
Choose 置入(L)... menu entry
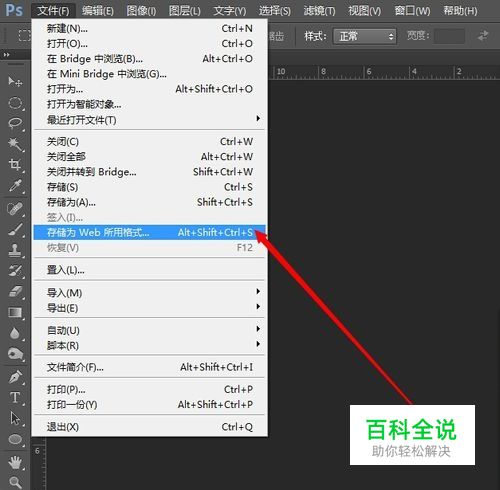(x=150, y=270)
